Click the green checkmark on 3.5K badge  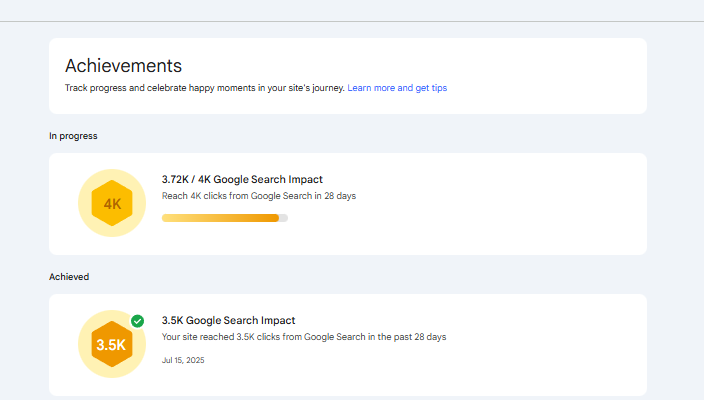point(138,321)
